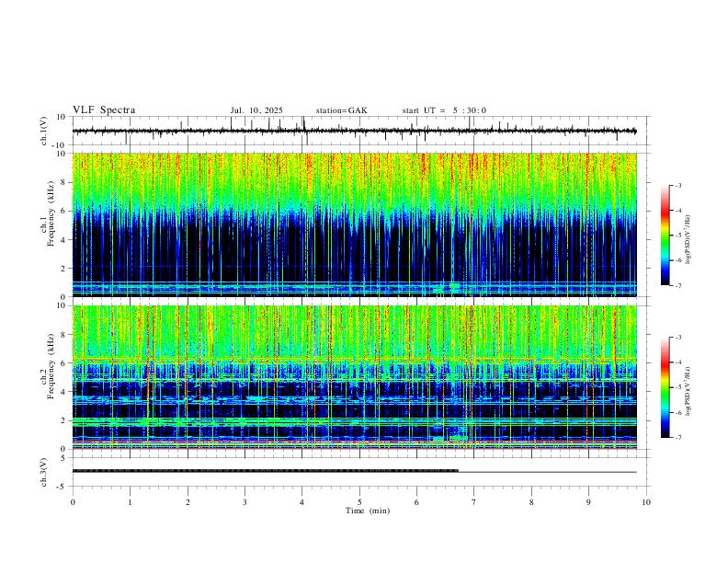Click the "-7" tick on ch.1 colorbar
728x563 pixels.
677,285
